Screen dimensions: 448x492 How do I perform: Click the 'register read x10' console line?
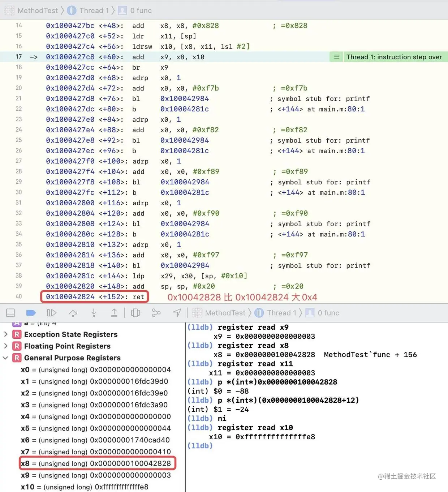(x=255, y=428)
